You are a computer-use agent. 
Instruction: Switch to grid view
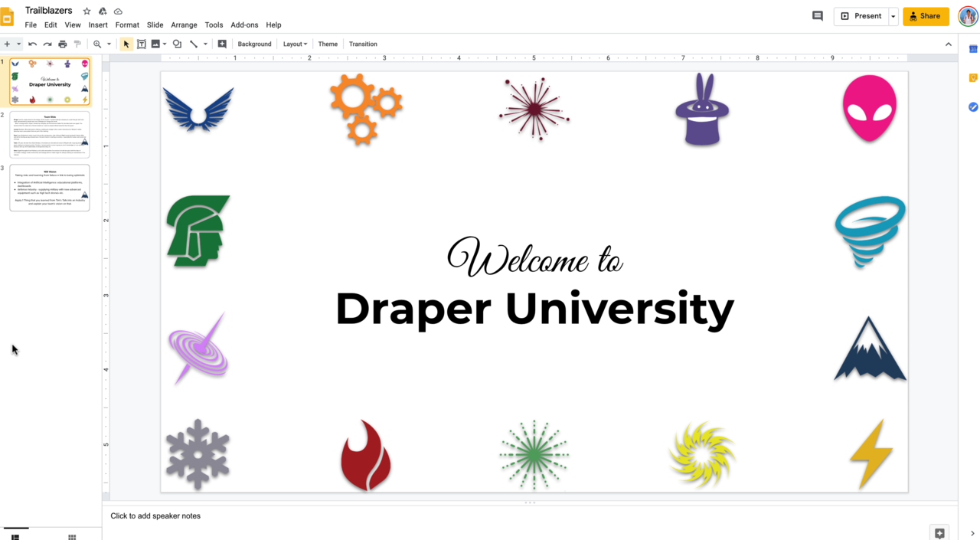click(72, 536)
